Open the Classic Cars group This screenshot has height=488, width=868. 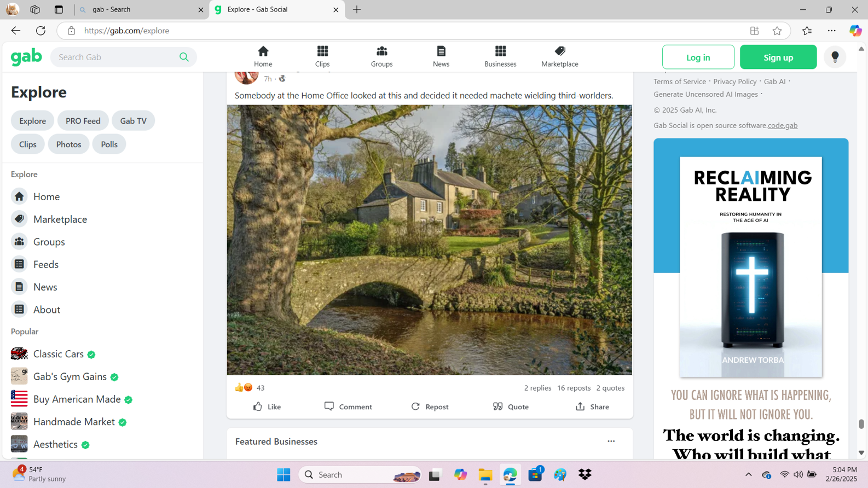tap(53, 354)
